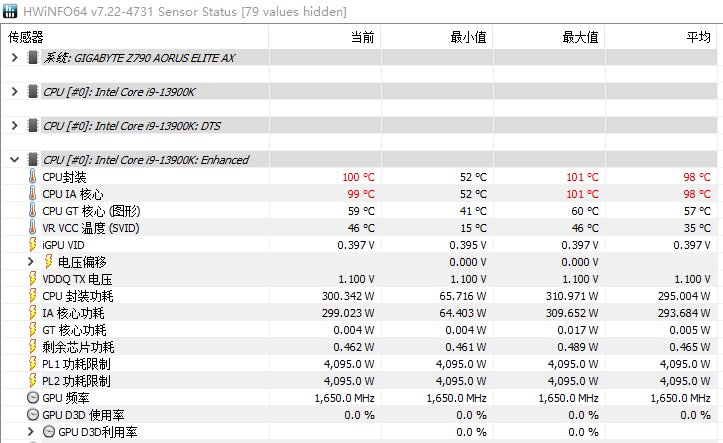Click the IA 核心功耗 average value 293.684 W
This screenshot has height=443, width=723.
(684, 313)
